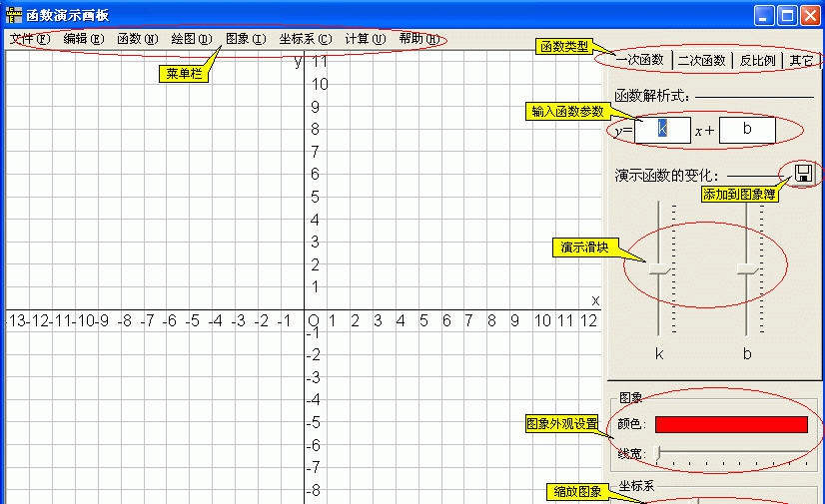
Task: Open the 文件(F) menu
Action: tap(30, 39)
